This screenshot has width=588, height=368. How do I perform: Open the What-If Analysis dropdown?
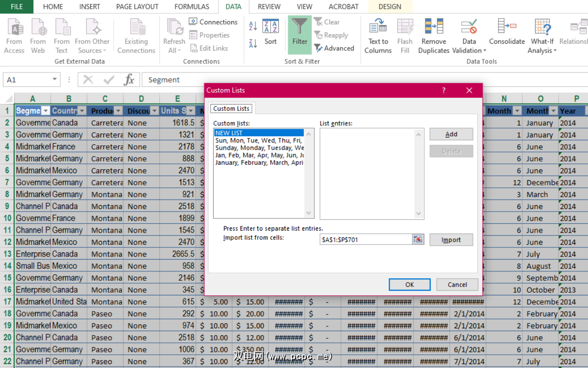tap(555, 51)
